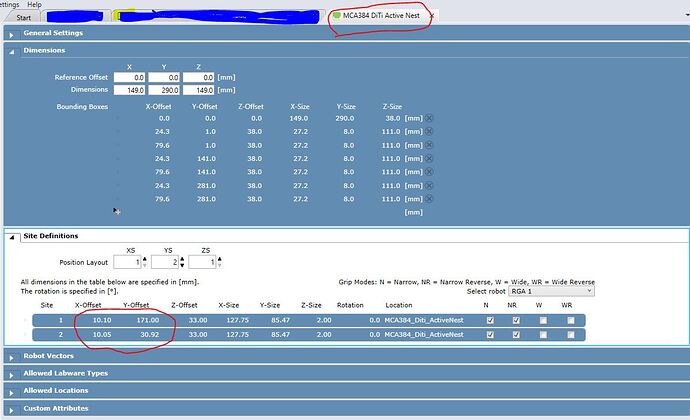Expand the Allowed Locations section
This screenshot has width=690, height=420.
tap(11, 392)
